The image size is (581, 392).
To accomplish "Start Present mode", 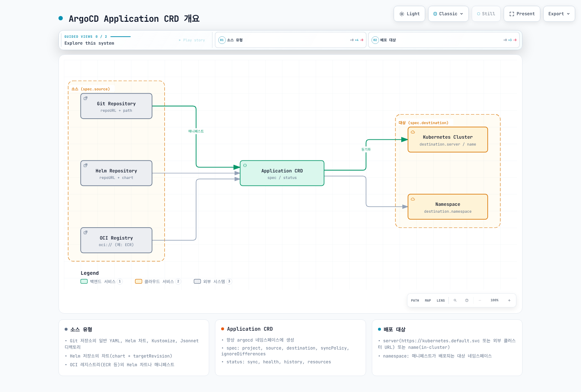I will [522, 14].
